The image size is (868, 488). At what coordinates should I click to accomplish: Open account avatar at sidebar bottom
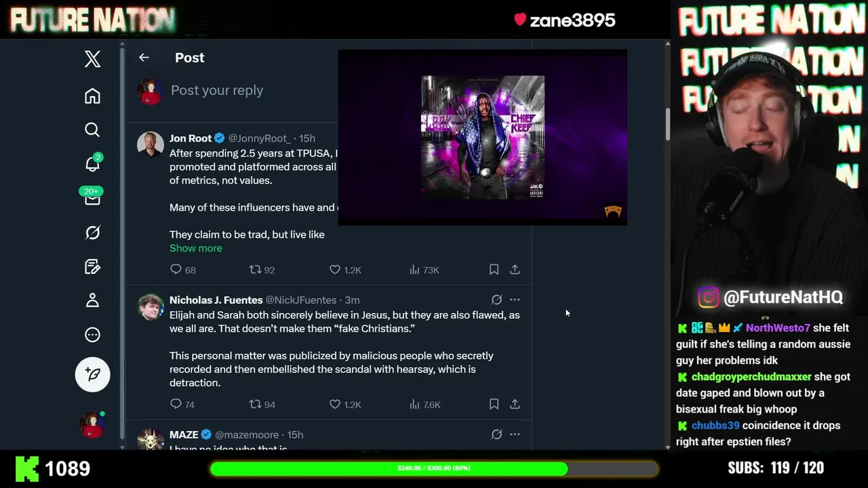click(92, 424)
